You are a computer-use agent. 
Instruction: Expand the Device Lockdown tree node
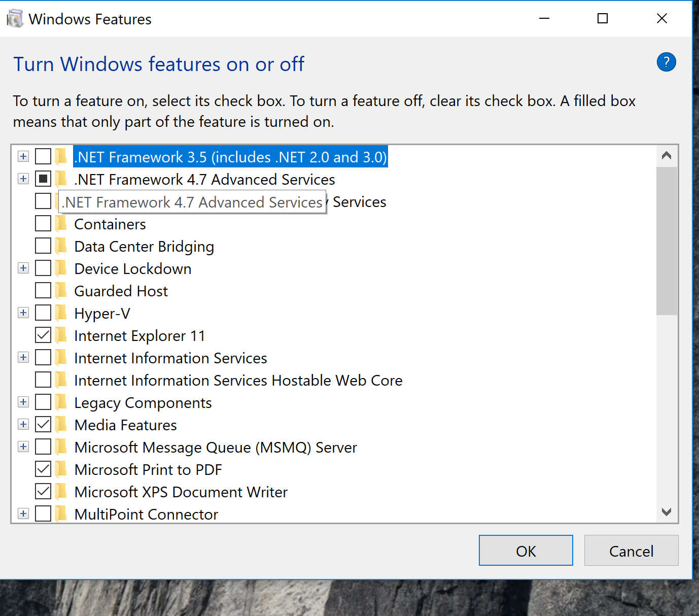23,268
